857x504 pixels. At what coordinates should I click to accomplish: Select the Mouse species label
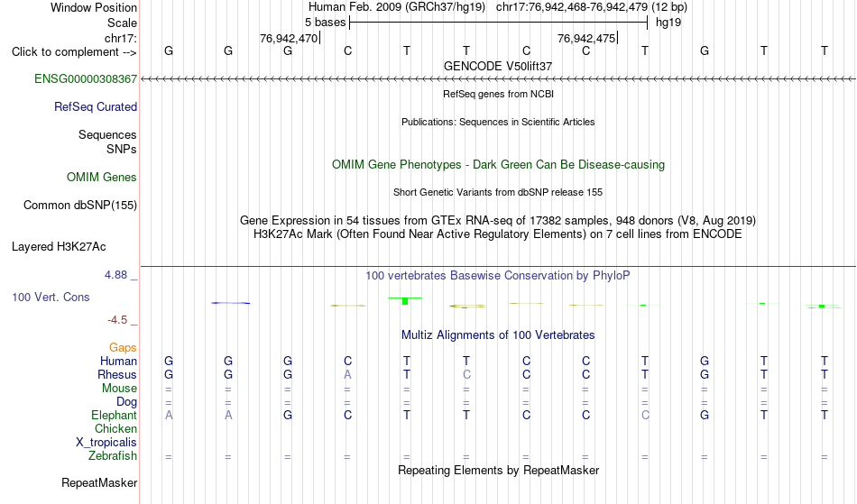click(119, 389)
